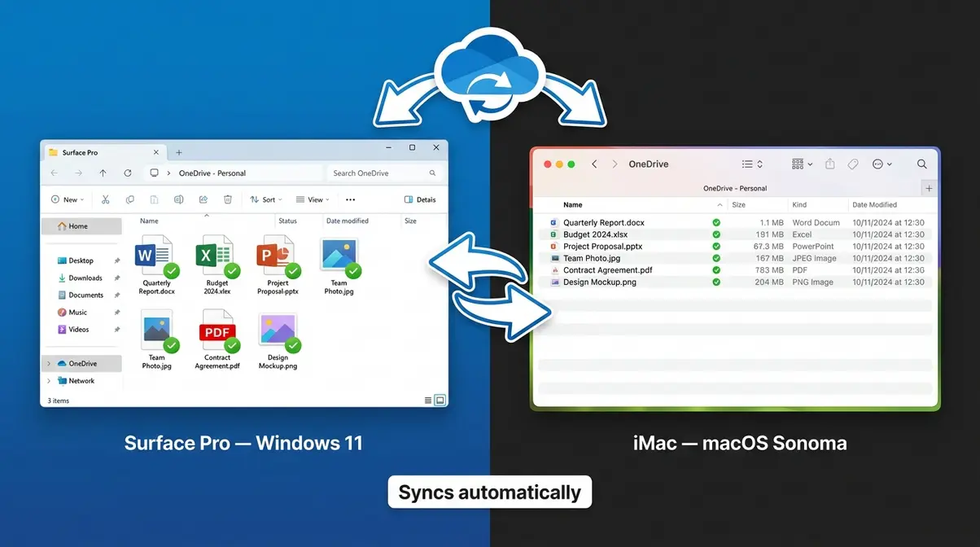This screenshot has width=980, height=547.
Task: Click the Up arrow in Explorer navigation
Action: point(103,173)
